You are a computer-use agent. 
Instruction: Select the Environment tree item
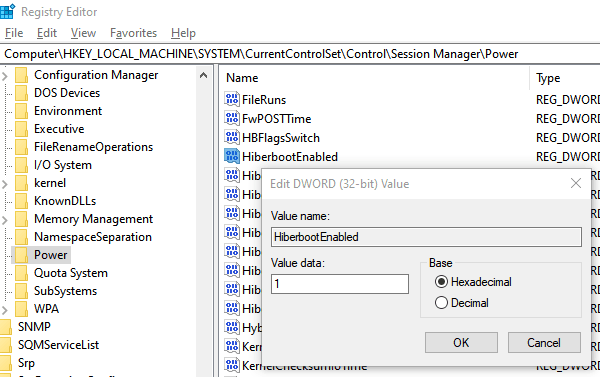point(68,111)
